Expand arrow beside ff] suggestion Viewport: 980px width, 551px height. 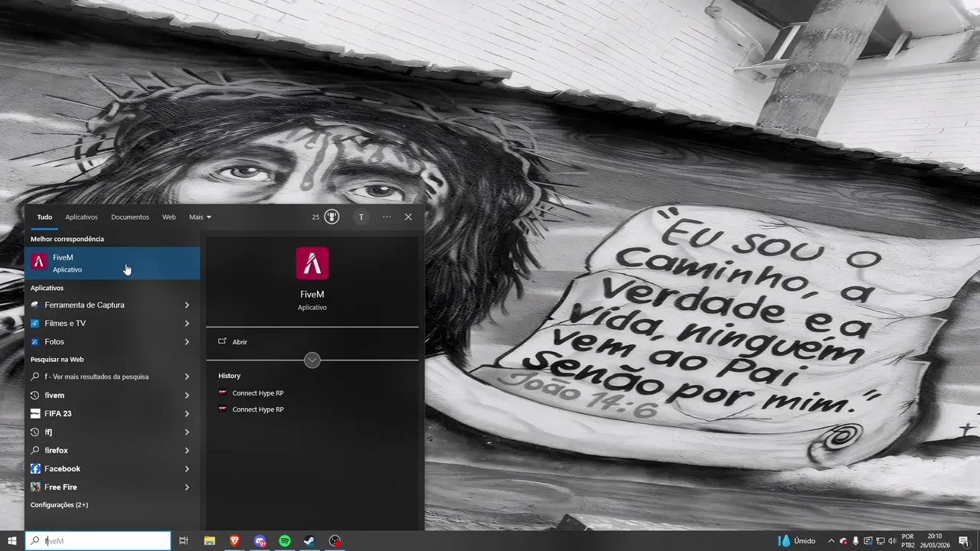(x=187, y=432)
